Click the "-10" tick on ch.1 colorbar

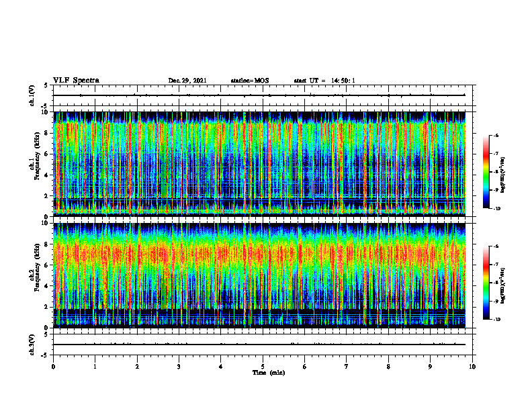pyautogui.click(x=496, y=209)
